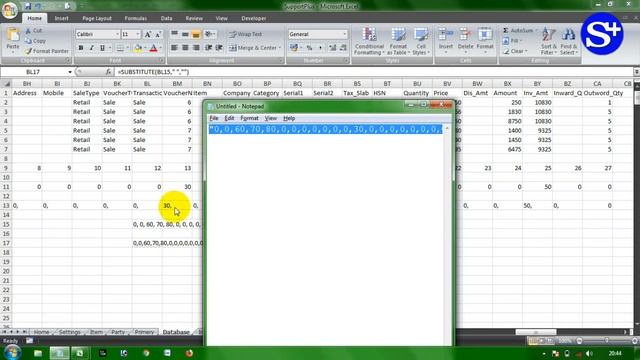Screen dimensions: 640x360
Task: Open Format as Table gallery
Action: 398,41
